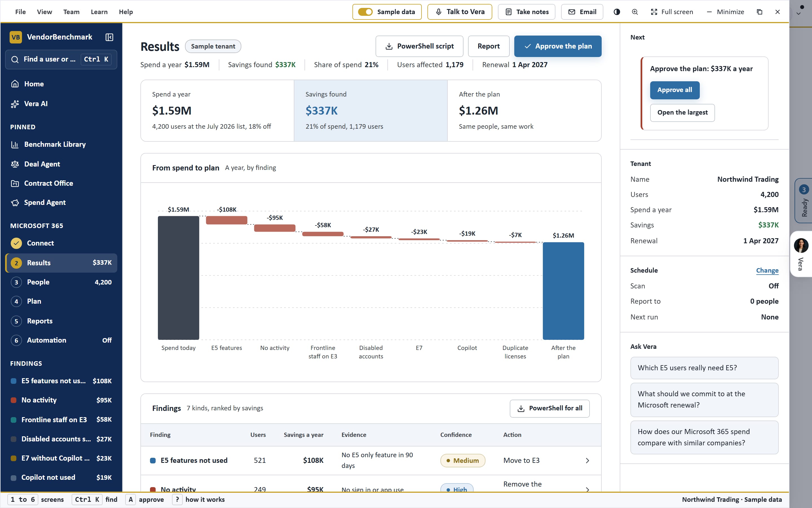The width and height of the screenshot is (812, 508).
Task: Click the Find a user search field
Action: [x=61, y=60]
